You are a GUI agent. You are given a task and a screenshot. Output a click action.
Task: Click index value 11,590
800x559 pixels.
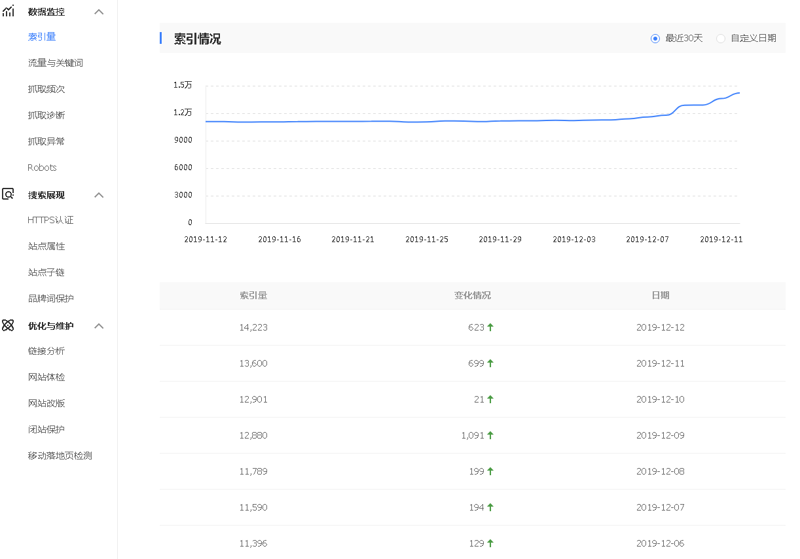(254, 507)
